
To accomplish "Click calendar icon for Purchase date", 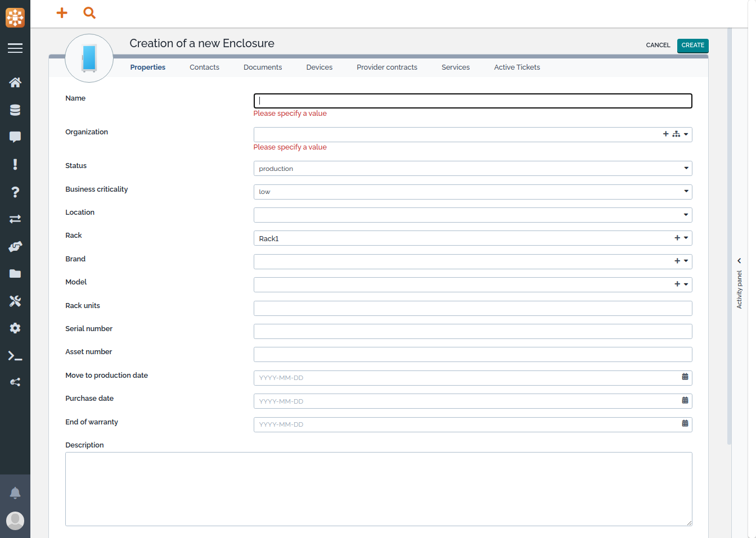I will pos(685,401).
